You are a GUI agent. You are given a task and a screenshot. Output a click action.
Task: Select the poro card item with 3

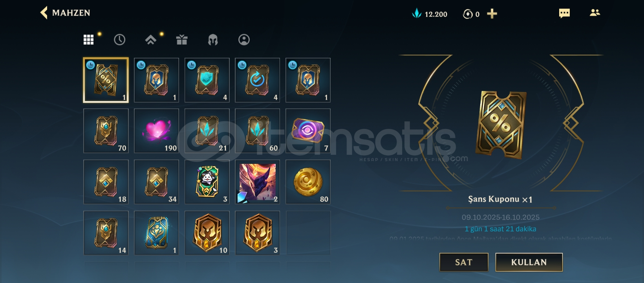pos(207,182)
